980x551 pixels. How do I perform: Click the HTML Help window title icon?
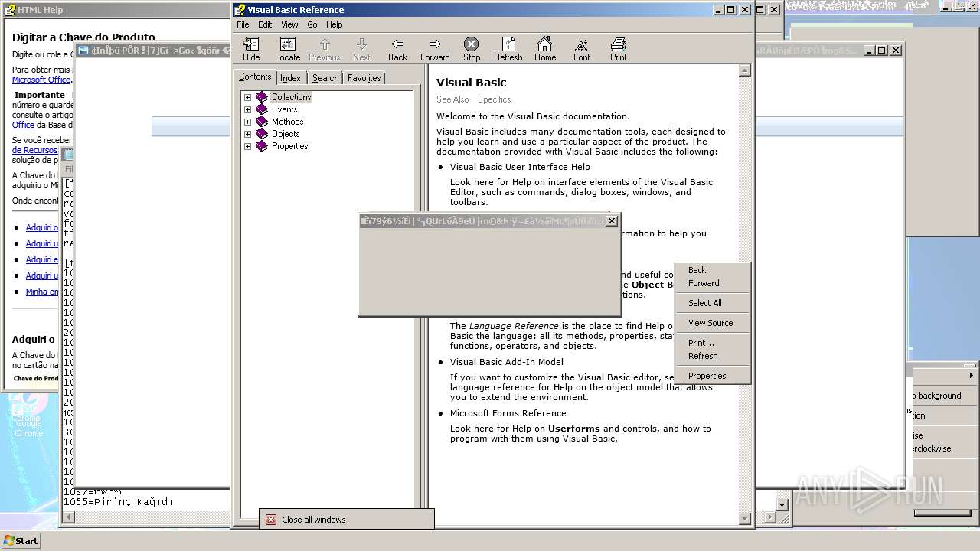tap(10, 10)
